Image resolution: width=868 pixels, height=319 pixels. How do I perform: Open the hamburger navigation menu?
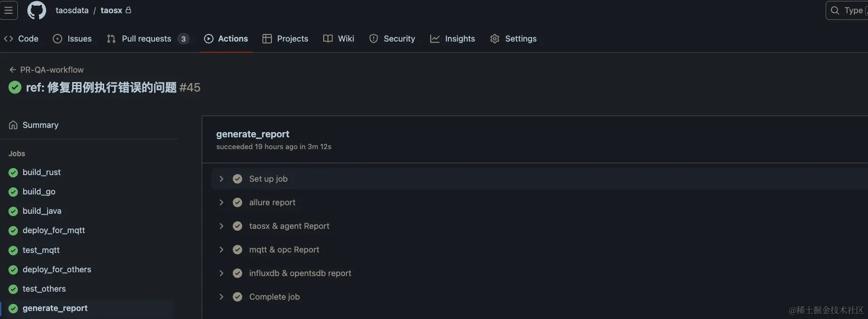(x=8, y=10)
